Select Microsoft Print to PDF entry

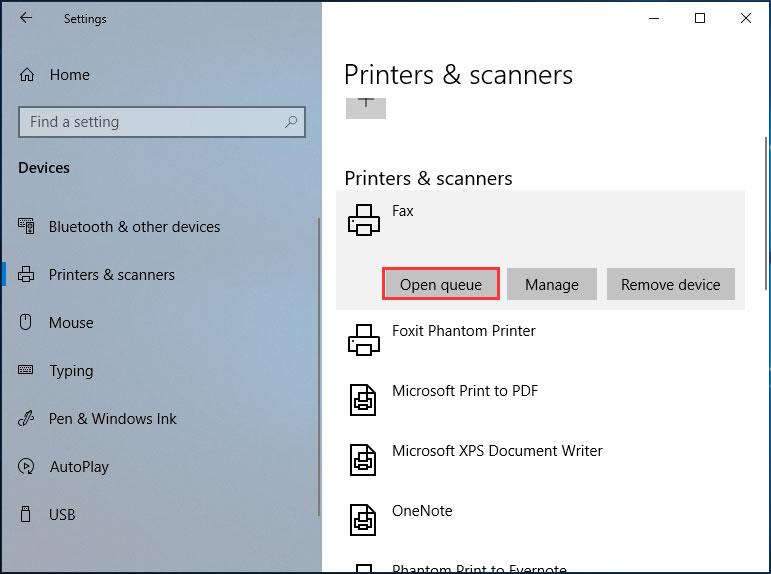click(x=465, y=391)
